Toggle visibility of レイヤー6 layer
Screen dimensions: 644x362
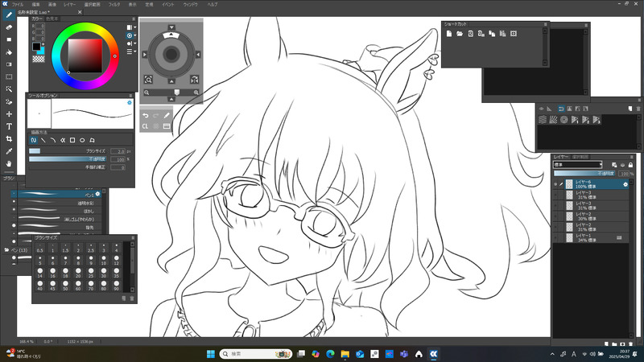click(555, 184)
